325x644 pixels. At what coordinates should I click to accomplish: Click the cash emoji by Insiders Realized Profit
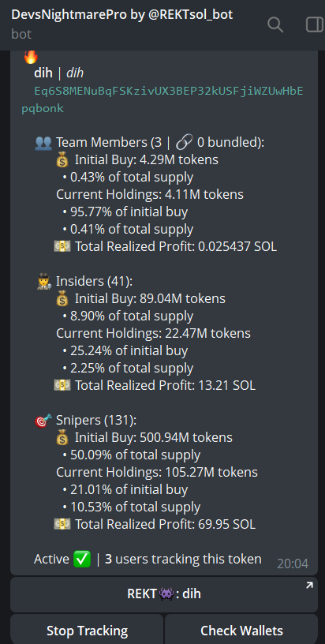62,385
